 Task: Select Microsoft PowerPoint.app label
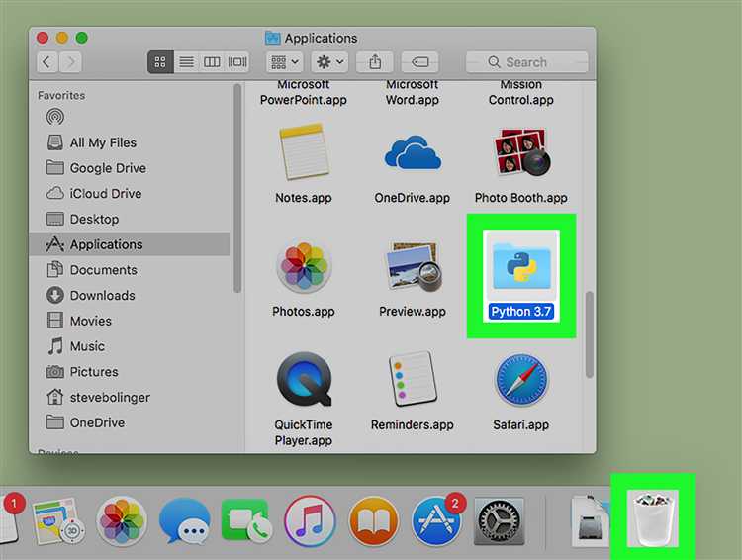click(x=304, y=92)
